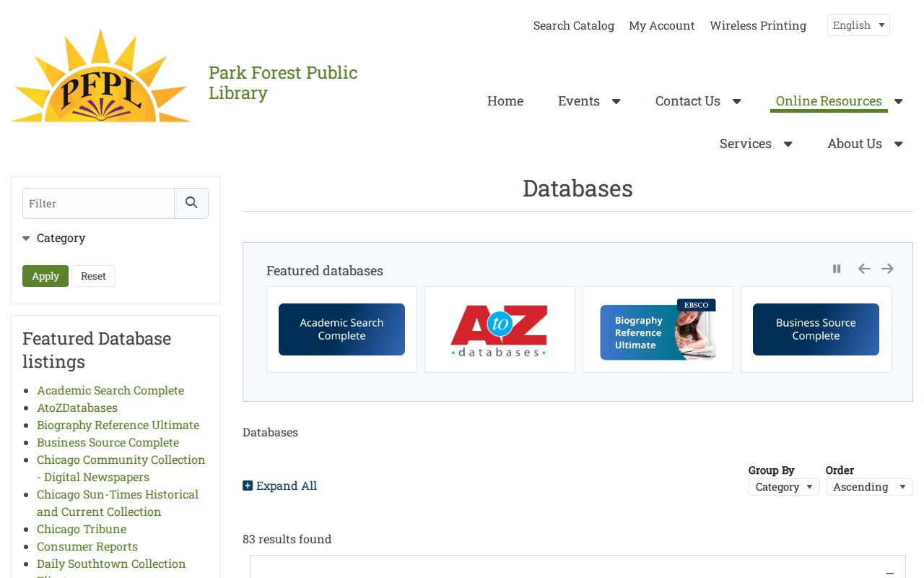Open the English language dropdown
The height and width of the screenshot is (578, 924).
[x=858, y=25]
